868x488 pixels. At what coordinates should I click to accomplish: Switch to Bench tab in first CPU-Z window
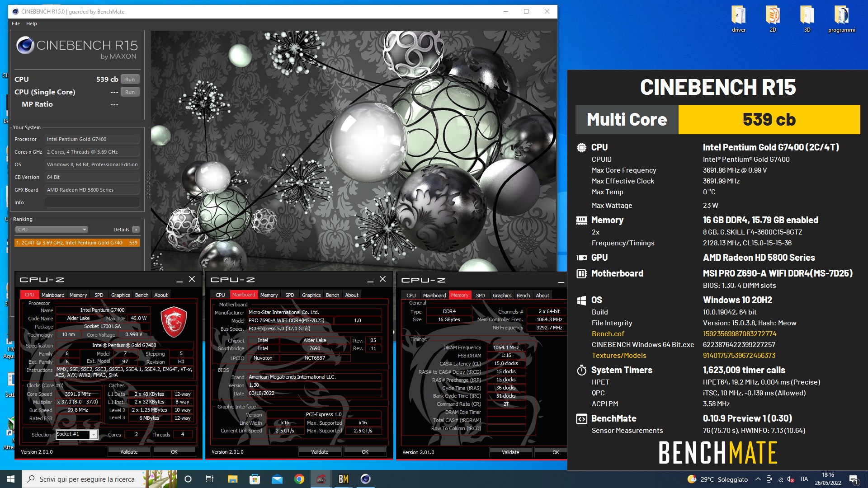(x=142, y=295)
